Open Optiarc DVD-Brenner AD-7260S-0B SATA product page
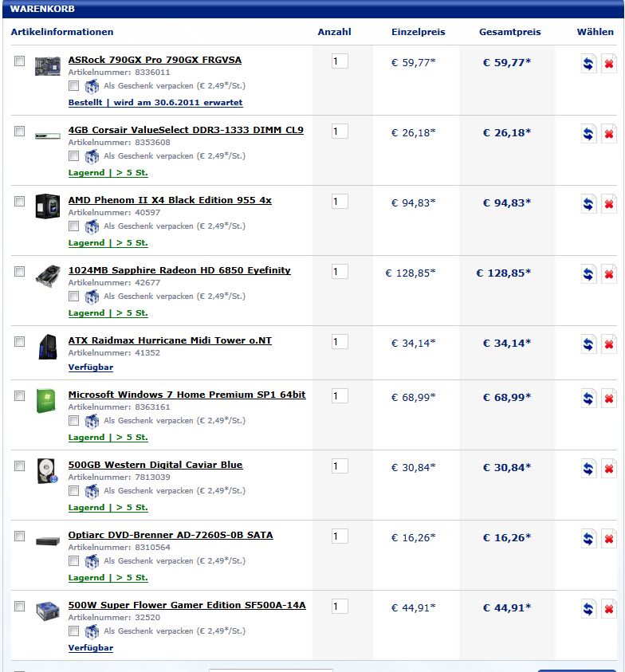The image size is (625, 672). (171, 535)
